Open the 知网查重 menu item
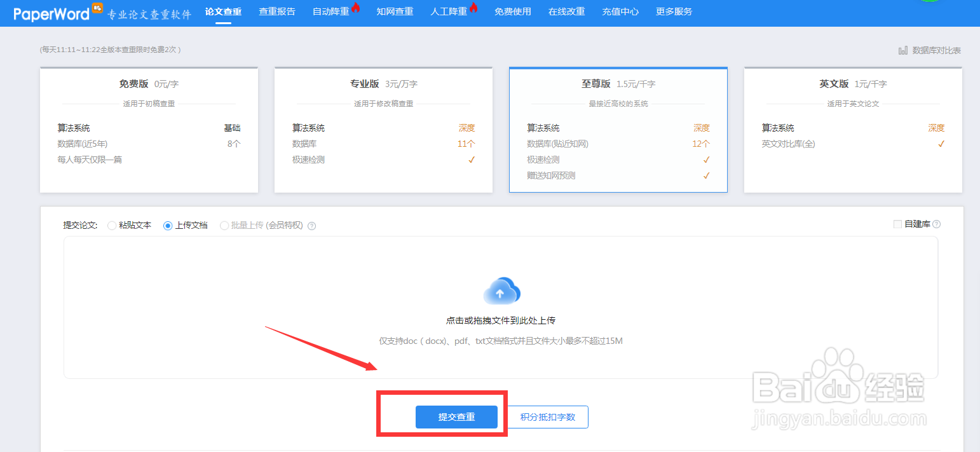Viewport: 980px width, 452px height. tap(395, 11)
